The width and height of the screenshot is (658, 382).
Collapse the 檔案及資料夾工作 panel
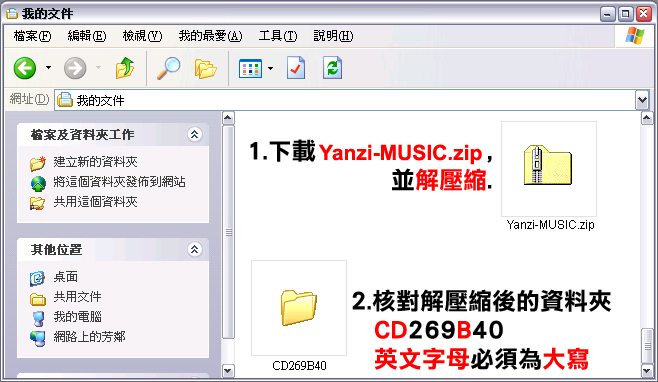tap(194, 135)
